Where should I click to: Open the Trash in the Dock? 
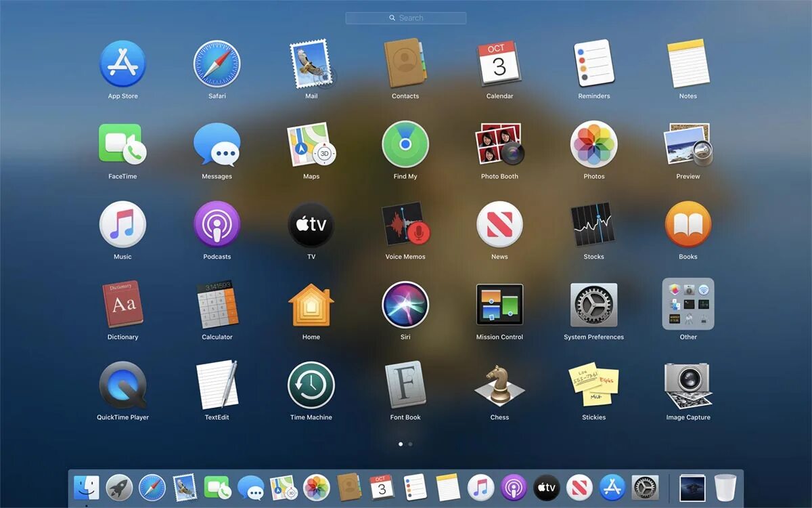pyautogui.click(x=725, y=487)
